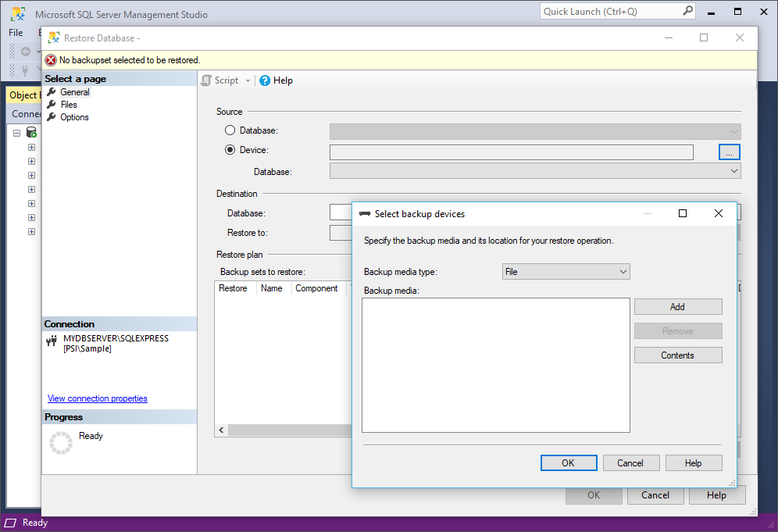Viewport: 778px width, 532px height.
Task: Choose the Device source radio button
Action: (x=230, y=150)
